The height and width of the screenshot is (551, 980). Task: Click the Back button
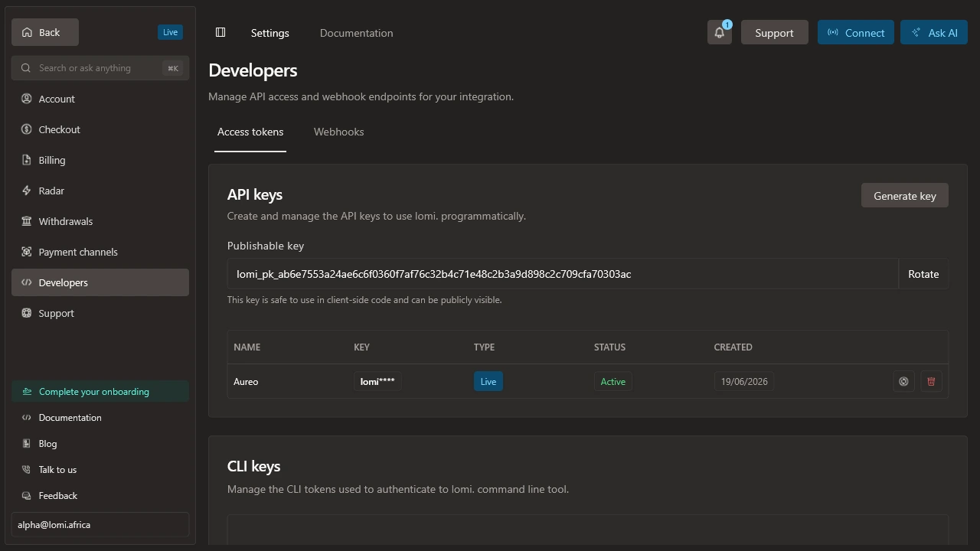click(x=45, y=32)
